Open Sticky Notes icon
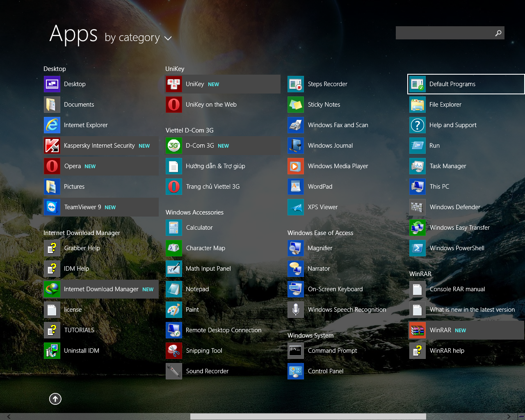 pyautogui.click(x=296, y=105)
